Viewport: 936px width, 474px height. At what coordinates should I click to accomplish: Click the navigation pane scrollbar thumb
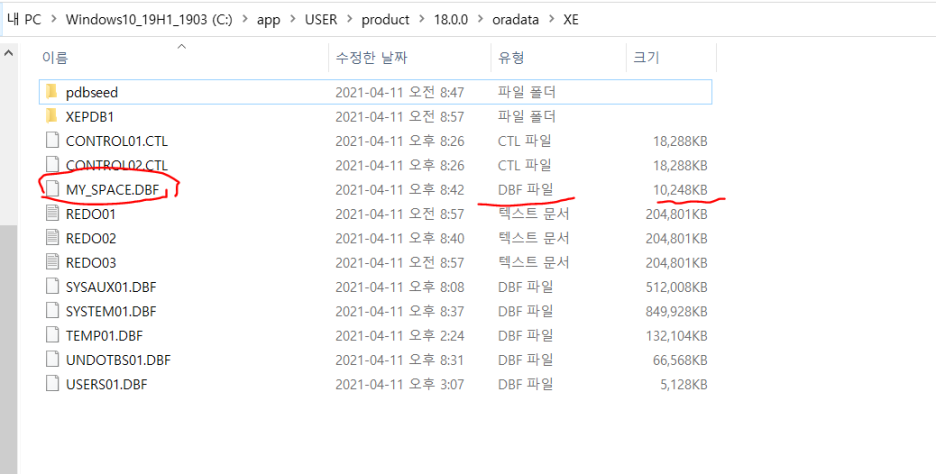(8, 349)
